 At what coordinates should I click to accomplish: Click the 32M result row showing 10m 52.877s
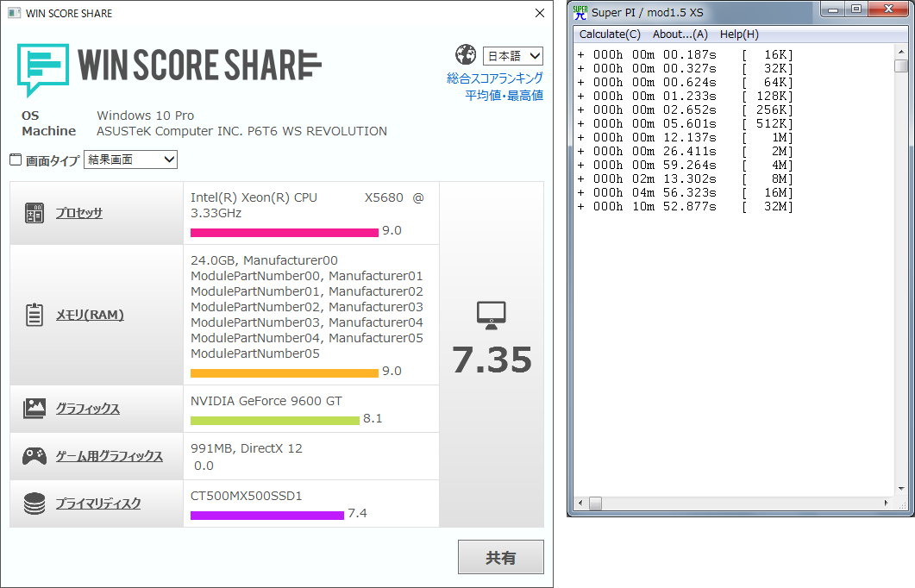click(x=685, y=207)
